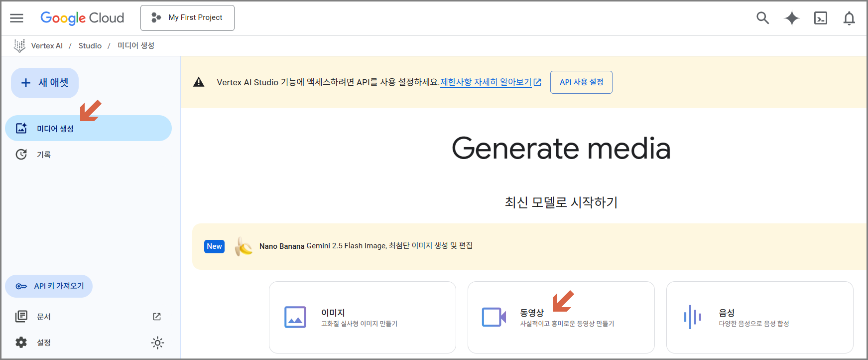Screen dimensions: 868x360
Task: Activate Cloud Shell terminal icon
Action: click(x=821, y=18)
